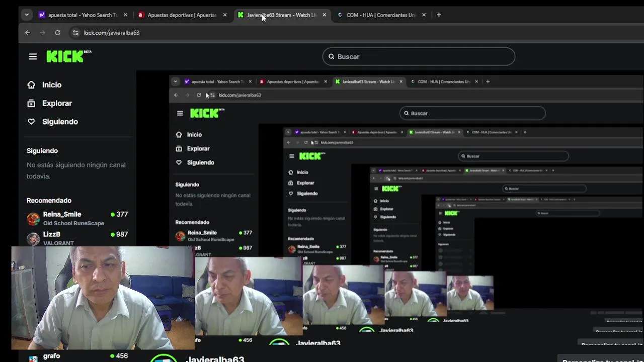Click Reina_Smile's channel avatar
This screenshot has width=644, height=362.
pos(33,219)
